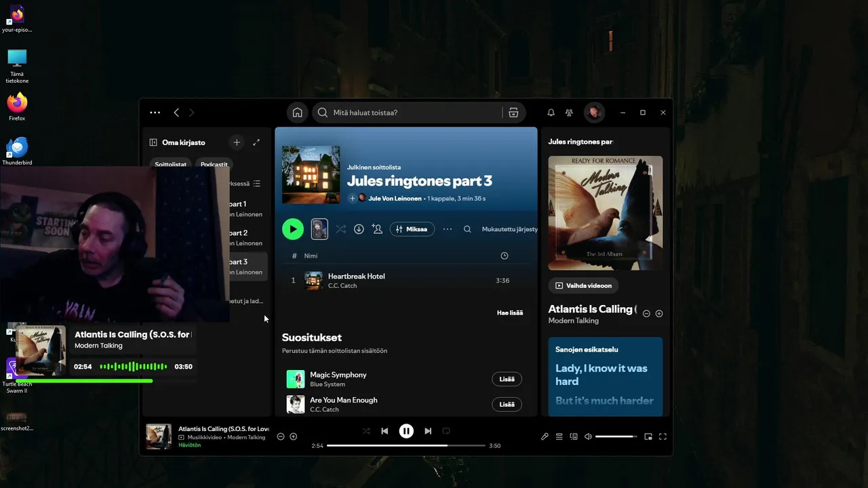The image size is (868, 488).
Task: Click the Miksaa button
Action: pos(412,229)
